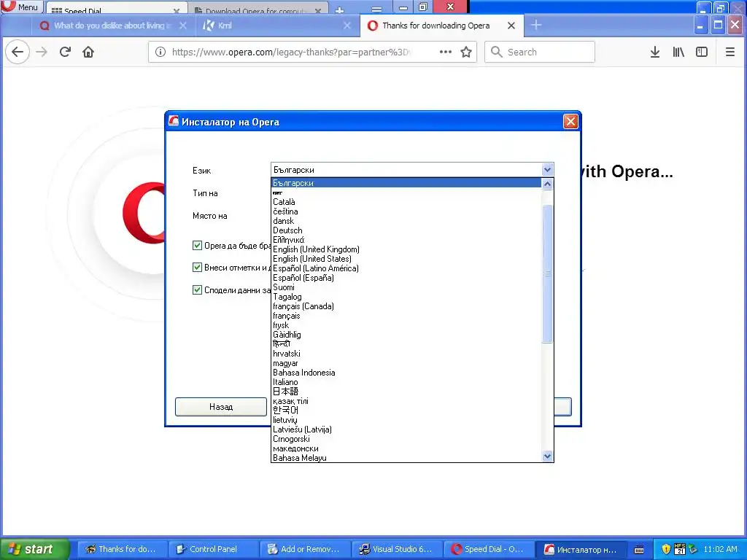The height and width of the screenshot is (560, 747).
Task: Toggle import bookmarks checkbox
Action: tap(197, 267)
